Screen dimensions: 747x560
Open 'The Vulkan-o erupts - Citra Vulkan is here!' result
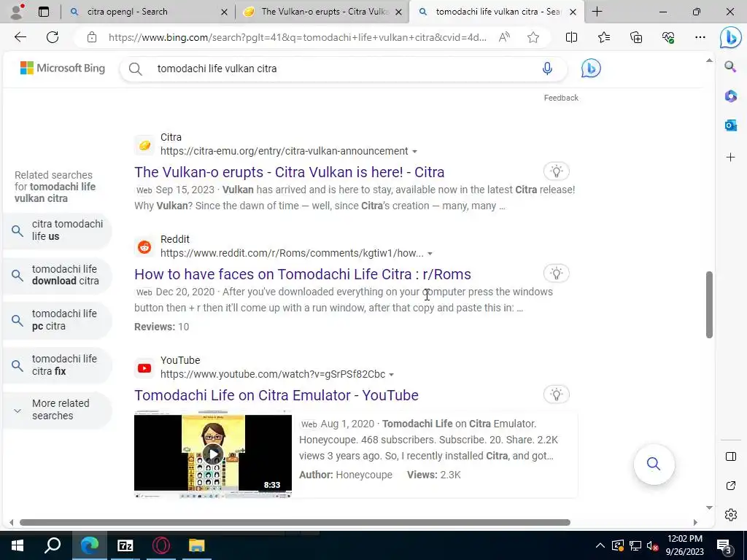[x=289, y=172]
